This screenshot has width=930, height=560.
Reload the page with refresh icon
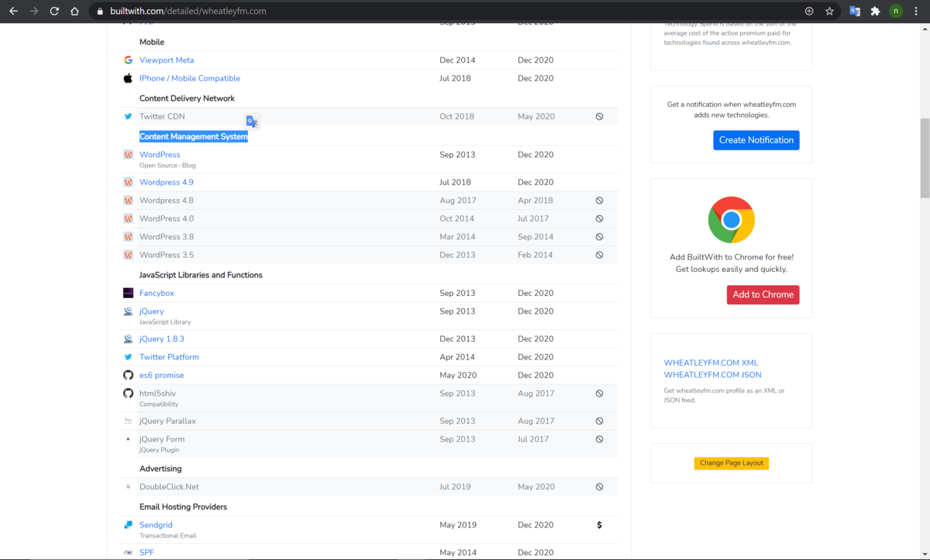coord(54,12)
